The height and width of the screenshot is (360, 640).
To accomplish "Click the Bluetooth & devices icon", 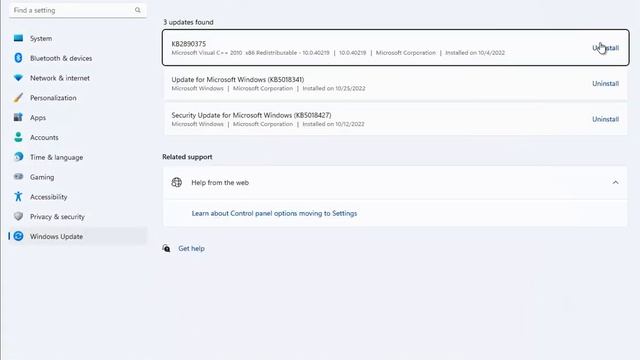I will coord(18,58).
